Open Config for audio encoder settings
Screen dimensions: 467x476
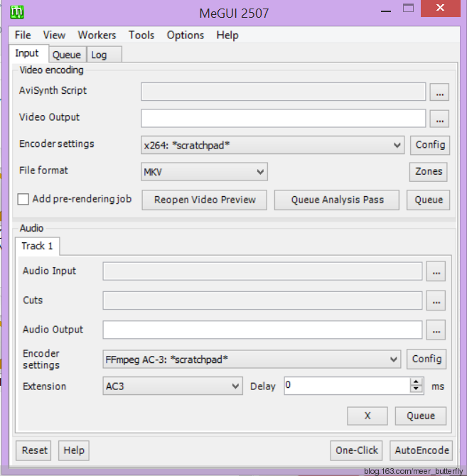pos(426,359)
